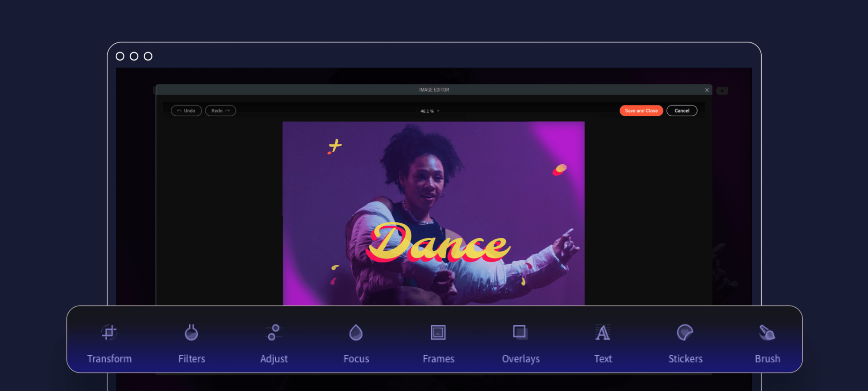This screenshot has width=868, height=391.
Task: Activate the Text tool
Action: click(x=603, y=343)
